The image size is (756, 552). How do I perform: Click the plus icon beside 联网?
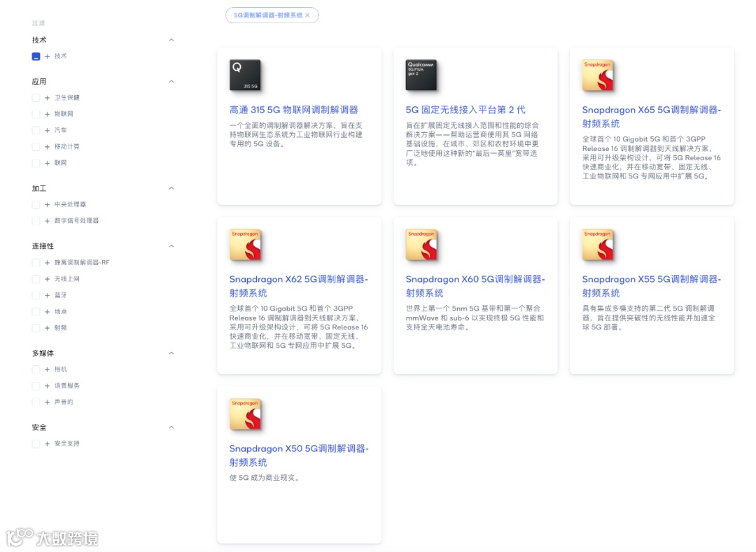pos(48,163)
